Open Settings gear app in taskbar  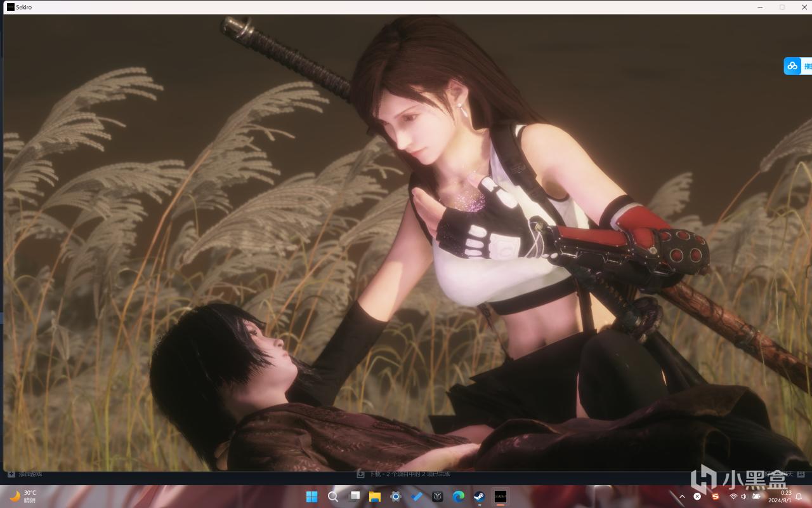[x=395, y=497]
